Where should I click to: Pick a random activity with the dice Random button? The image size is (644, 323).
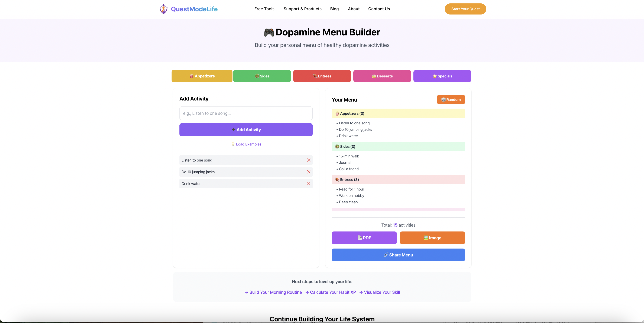click(x=451, y=100)
